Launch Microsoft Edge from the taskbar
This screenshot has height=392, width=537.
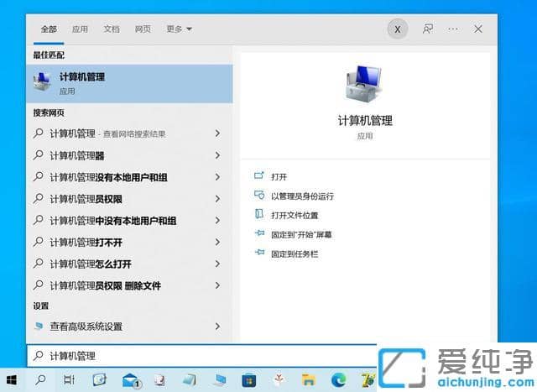click(x=338, y=380)
